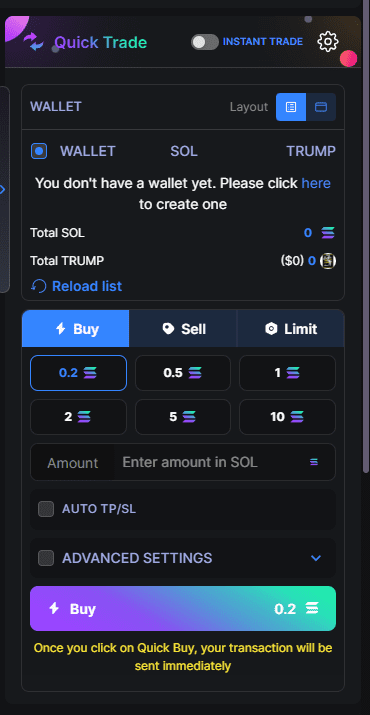Image resolution: width=370 pixels, height=715 pixels.
Task: Toggle the Instant Trade switch
Action: coord(205,42)
